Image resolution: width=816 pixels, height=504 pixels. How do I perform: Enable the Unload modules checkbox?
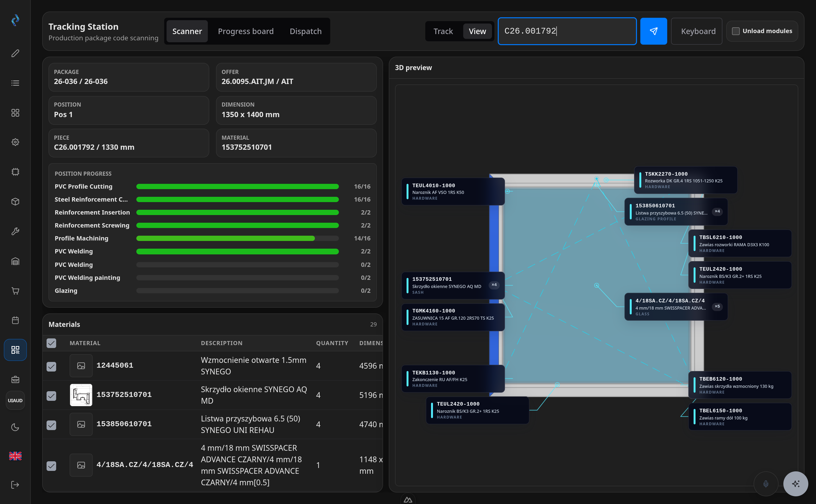point(736,31)
